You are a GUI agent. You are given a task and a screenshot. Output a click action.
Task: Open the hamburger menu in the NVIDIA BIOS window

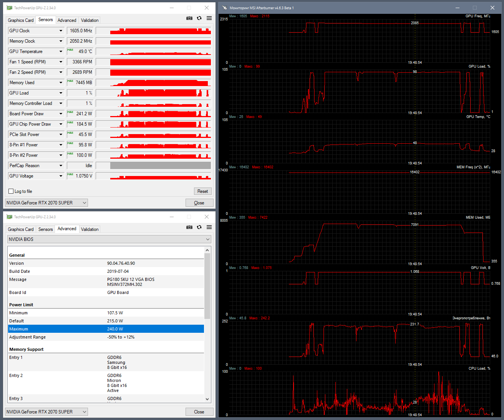209,227
